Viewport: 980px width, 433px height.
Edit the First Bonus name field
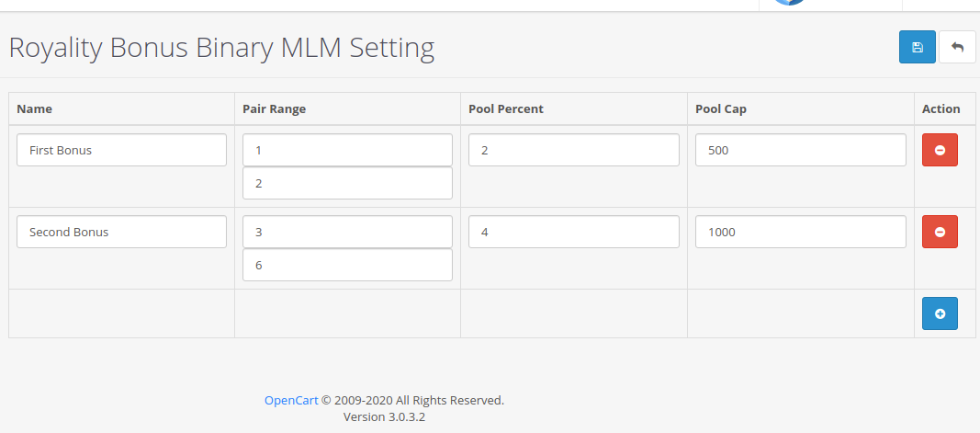(121, 150)
